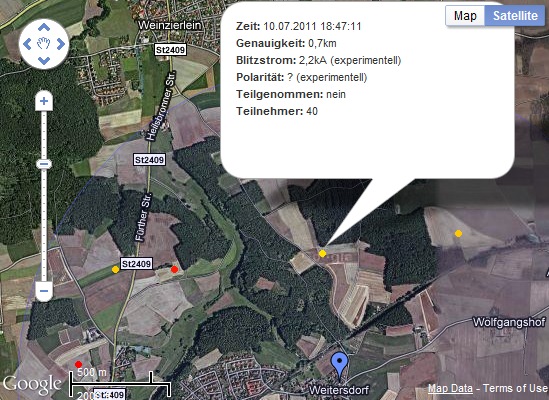This screenshot has width=549, height=400.
Task: Switch to the Map view
Action: (465, 16)
